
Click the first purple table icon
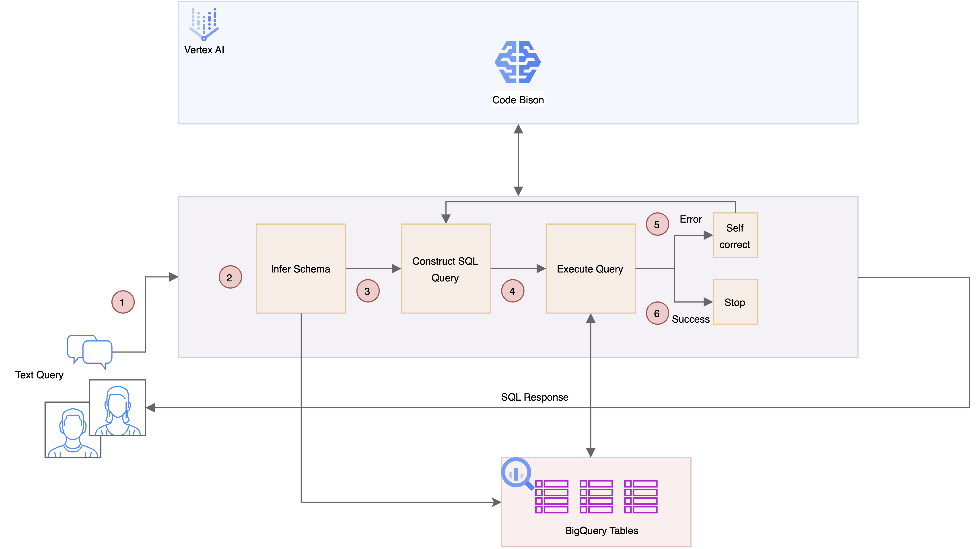tap(551, 497)
